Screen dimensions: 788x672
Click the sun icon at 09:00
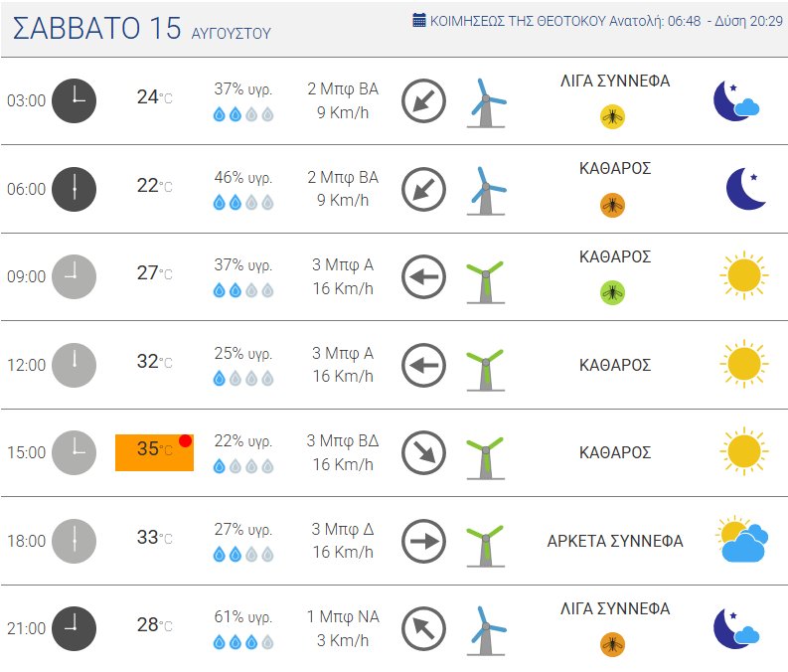tap(743, 275)
